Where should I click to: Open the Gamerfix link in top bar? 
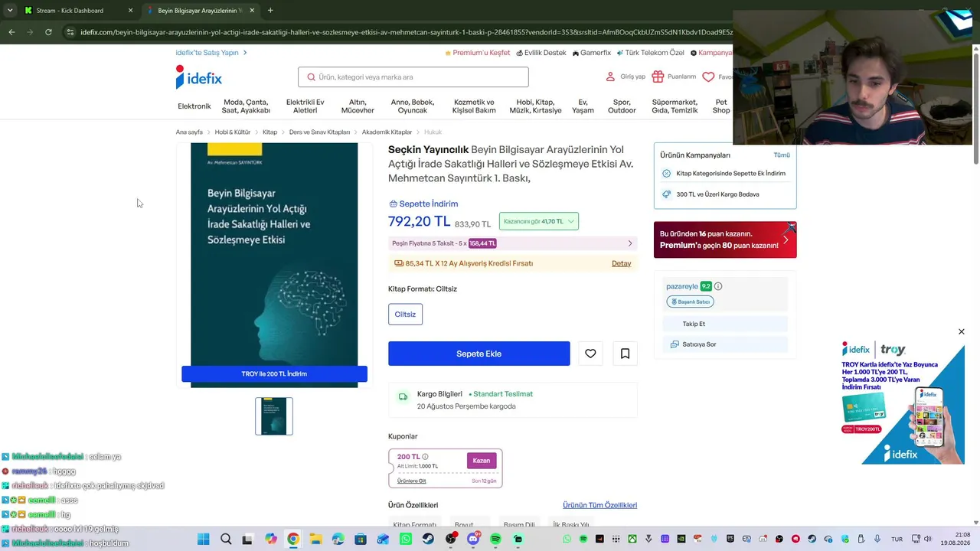coord(592,53)
